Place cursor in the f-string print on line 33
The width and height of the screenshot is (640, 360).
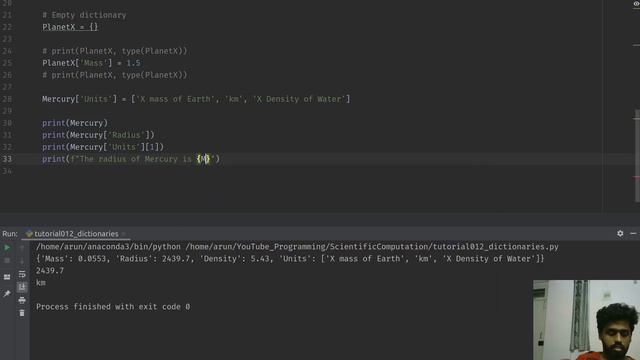pyautogui.click(x=131, y=159)
